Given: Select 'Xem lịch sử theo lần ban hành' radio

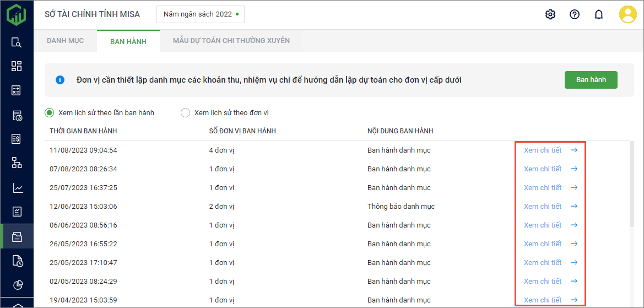Looking at the screenshot, I should [50, 112].
